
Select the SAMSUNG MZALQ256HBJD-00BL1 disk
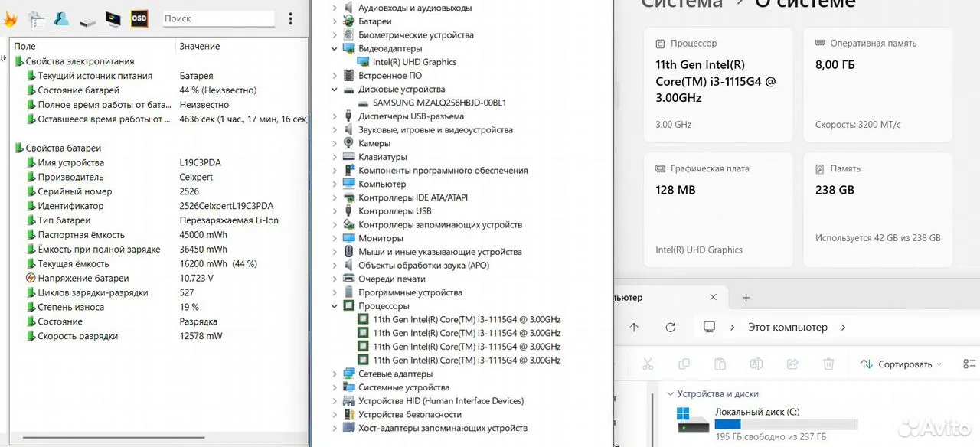point(439,103)
